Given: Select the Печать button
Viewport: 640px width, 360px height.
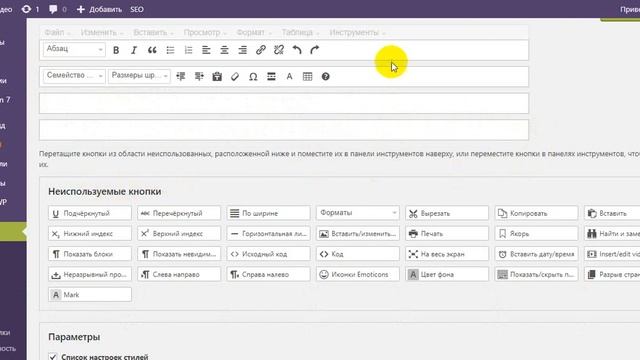Looking at the screenshot, I should click(447, 233).
